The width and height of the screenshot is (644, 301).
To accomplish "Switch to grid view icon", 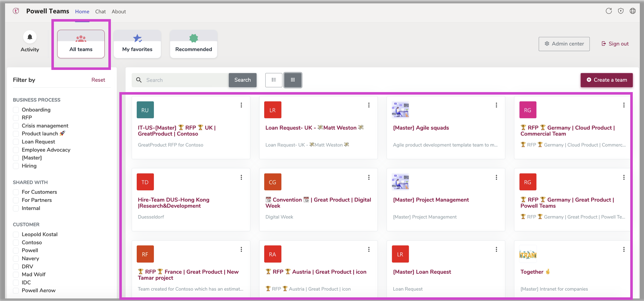I will pyautogui.click(x=293, y=80).
